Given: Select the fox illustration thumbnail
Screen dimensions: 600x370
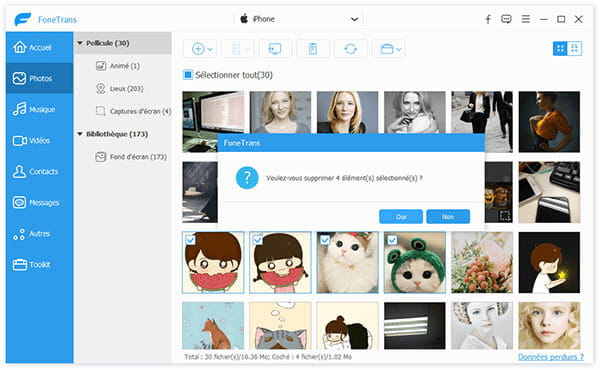Looking at the screenshot, I should point(213,326).
